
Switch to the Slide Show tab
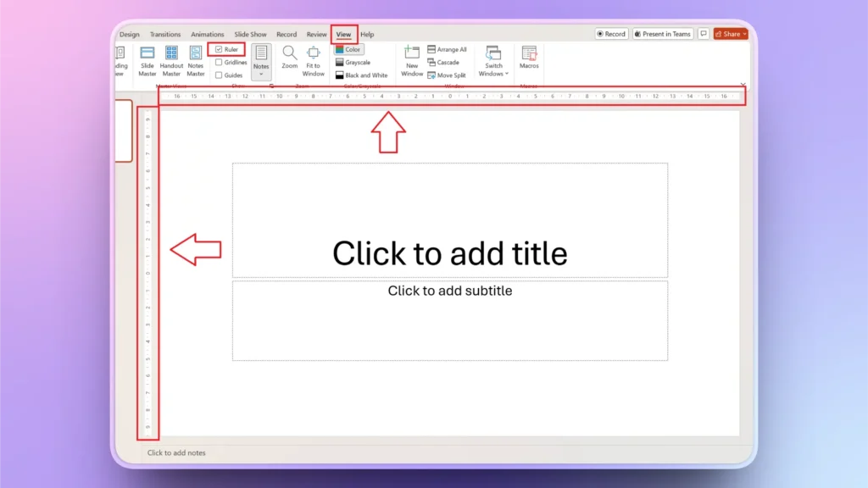click(x=250, y=34)
